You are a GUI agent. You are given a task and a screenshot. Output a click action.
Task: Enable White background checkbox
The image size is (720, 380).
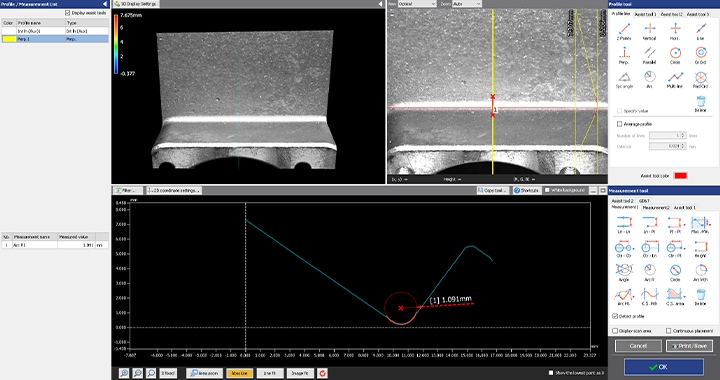[x=547, y=190]
